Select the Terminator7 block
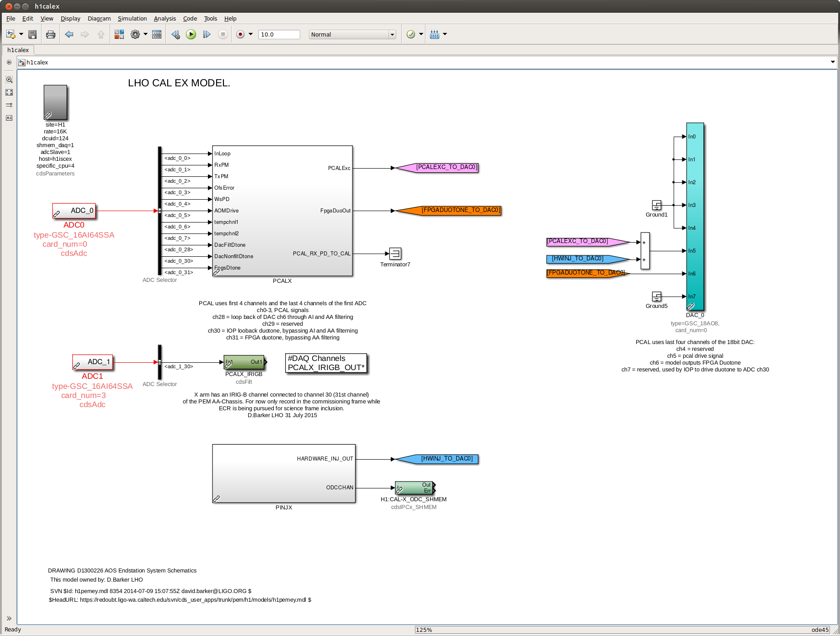 (x=395, y=254)
